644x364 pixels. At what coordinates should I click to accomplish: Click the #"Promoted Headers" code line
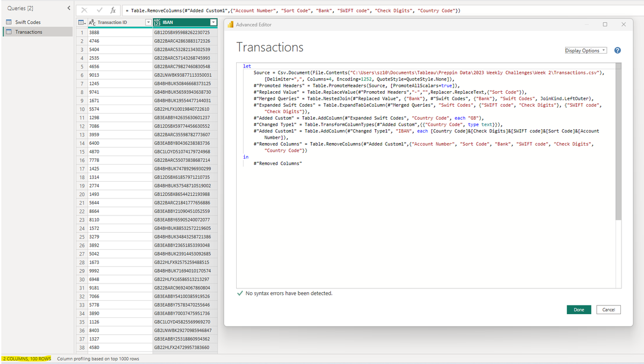coord(356,86)
